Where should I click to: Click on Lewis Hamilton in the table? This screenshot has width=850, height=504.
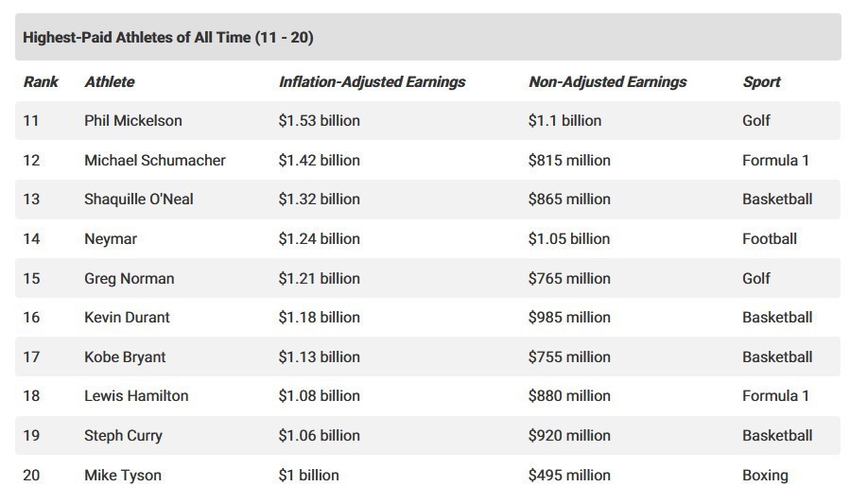(x=136, y=396)
